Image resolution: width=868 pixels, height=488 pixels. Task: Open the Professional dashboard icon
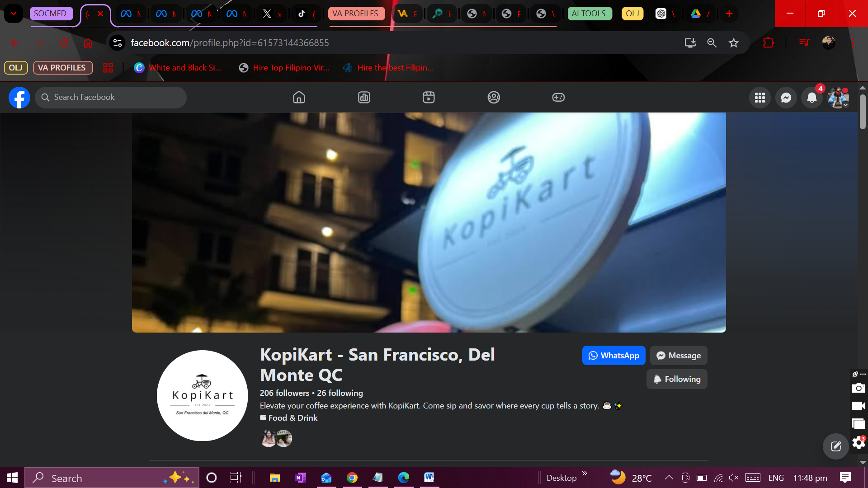point(364,97)
